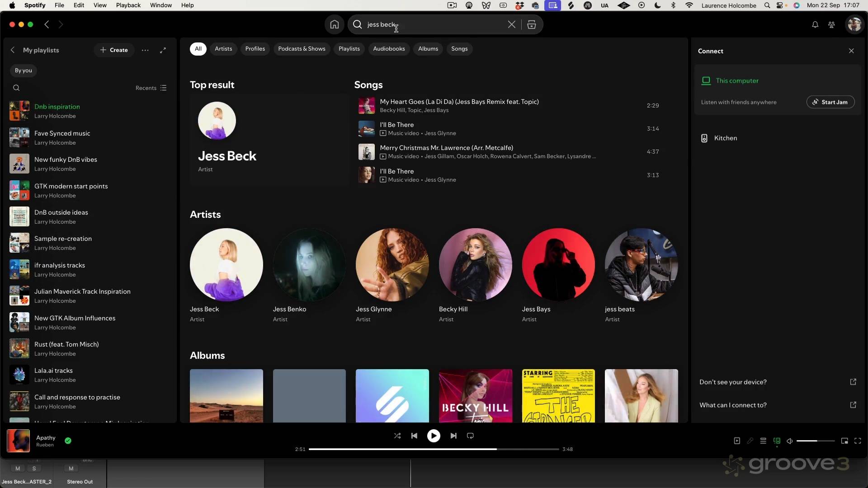868x488 pixels.
Task: Open the Queue icon
Action: [763, 441]
